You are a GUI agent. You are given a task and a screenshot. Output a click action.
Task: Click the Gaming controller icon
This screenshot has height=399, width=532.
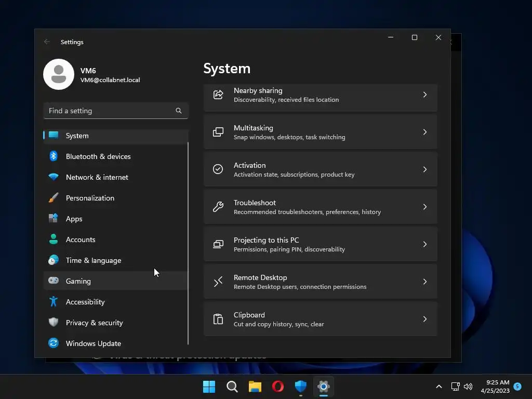tap(54, 281)
